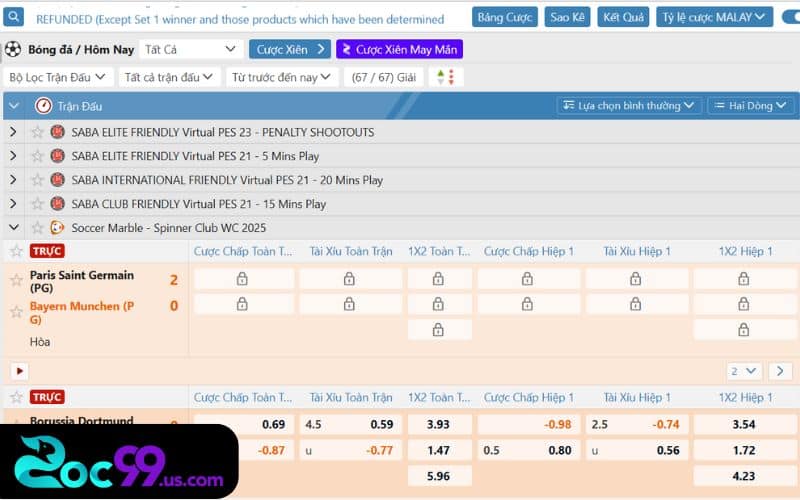
Task: Favorite the SABA ELITE FRIENDLY PES 23 league star
Action: 37,132
